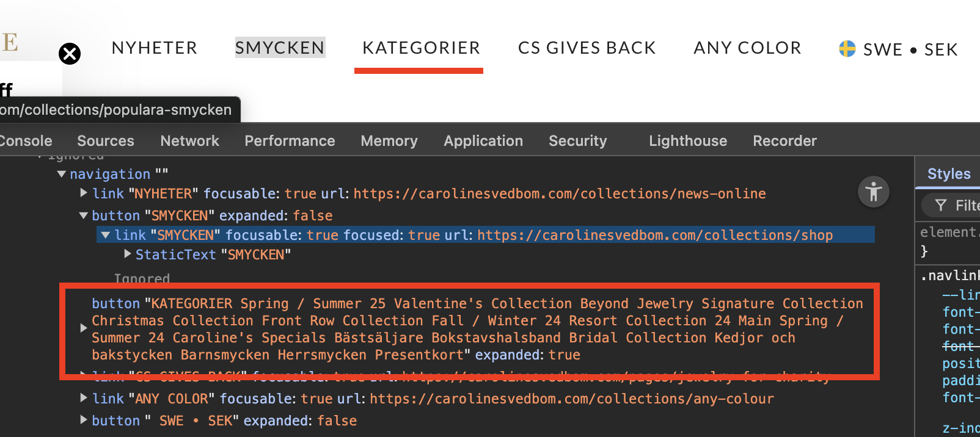Expand the KATEGORIER button tree node
This screenshot has width=980, height=437.
pyautogui.click(x=84, y=328)
